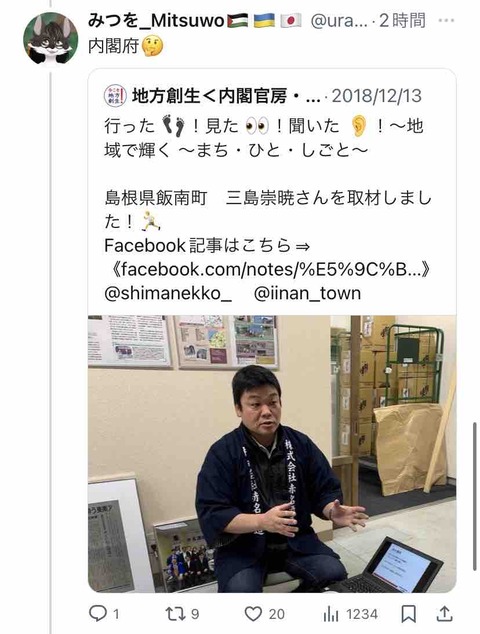Viewport: 480px width, 634px height.
Task: Open the three-dot more options menu
Action: coord(446,20)
